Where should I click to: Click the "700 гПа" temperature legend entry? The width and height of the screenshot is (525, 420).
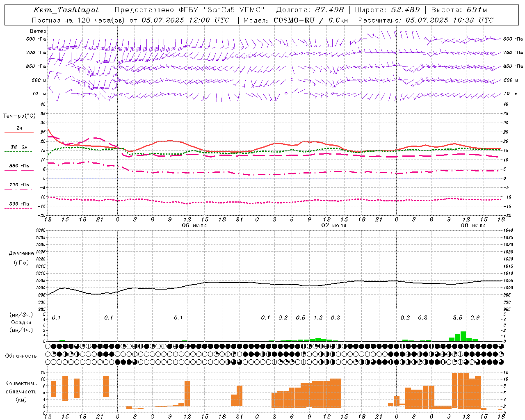(x=19, y=185)
